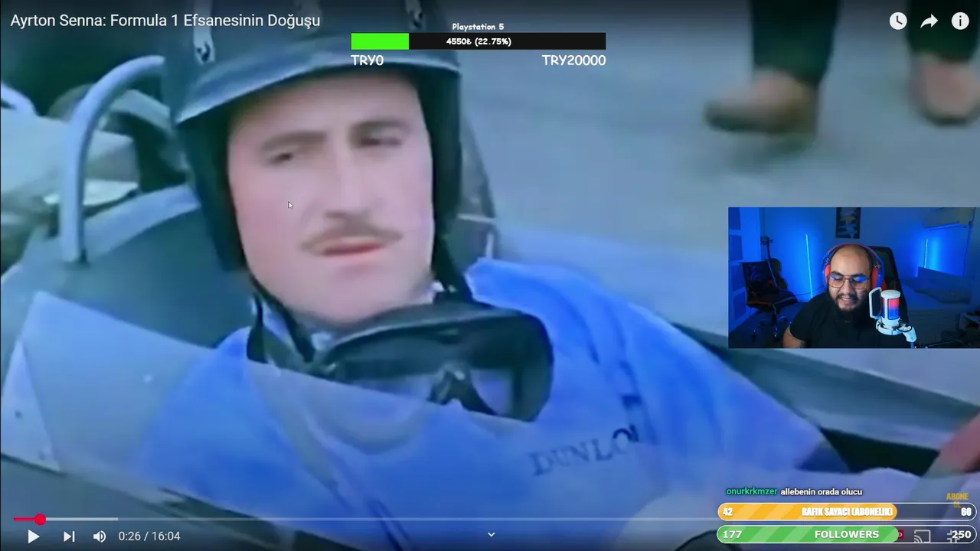The width and height of the screenshot is (980, 551).
Task: Open the video info icon
Action: click(x=960, y=21)
